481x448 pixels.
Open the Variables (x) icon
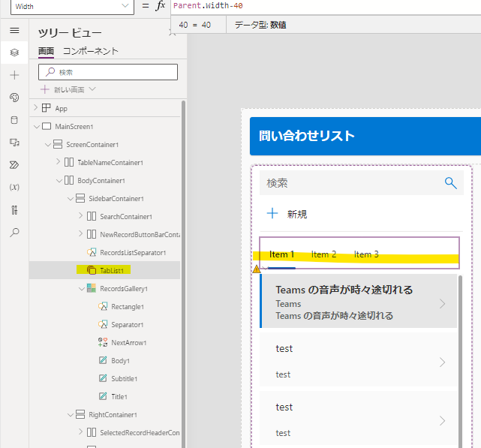tap(14, 187)
